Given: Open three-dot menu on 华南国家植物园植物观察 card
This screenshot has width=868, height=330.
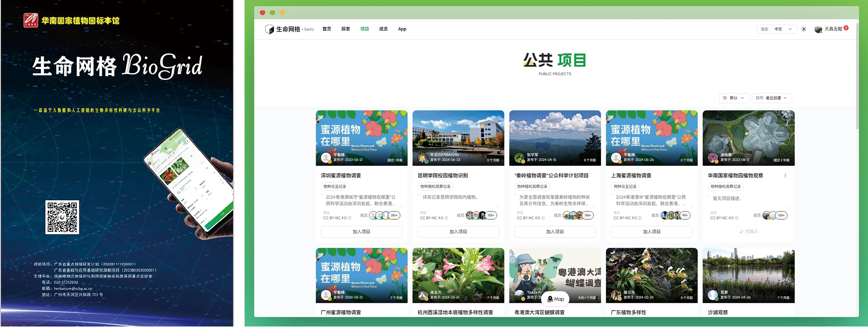Looking at the screenshot, I should (785, 176).
